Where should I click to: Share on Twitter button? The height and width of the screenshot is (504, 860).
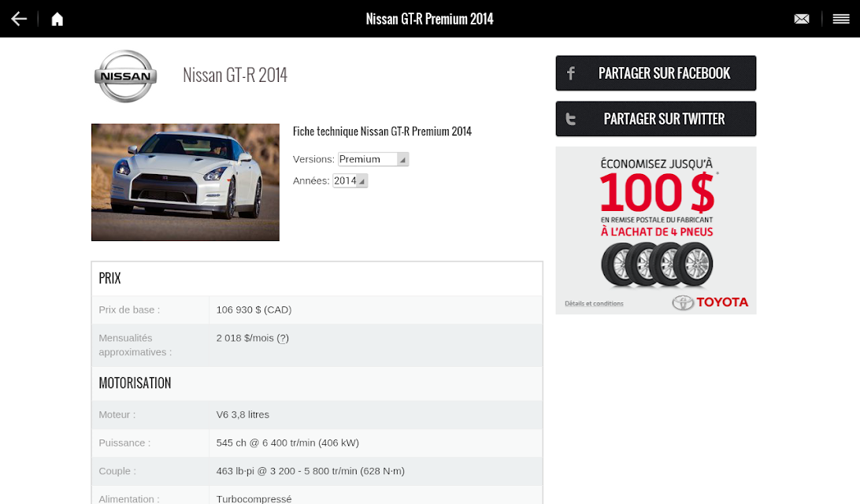pos(655,118)
